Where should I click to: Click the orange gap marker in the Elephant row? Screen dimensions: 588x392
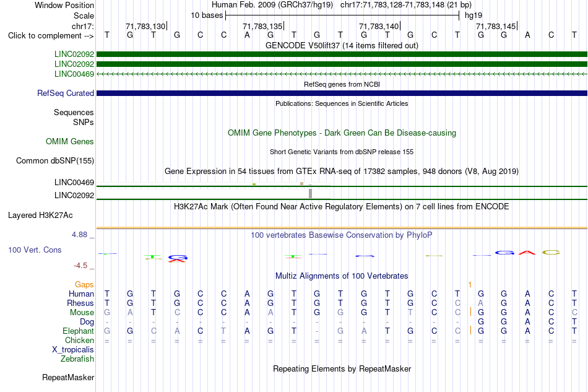click(470, 330)
